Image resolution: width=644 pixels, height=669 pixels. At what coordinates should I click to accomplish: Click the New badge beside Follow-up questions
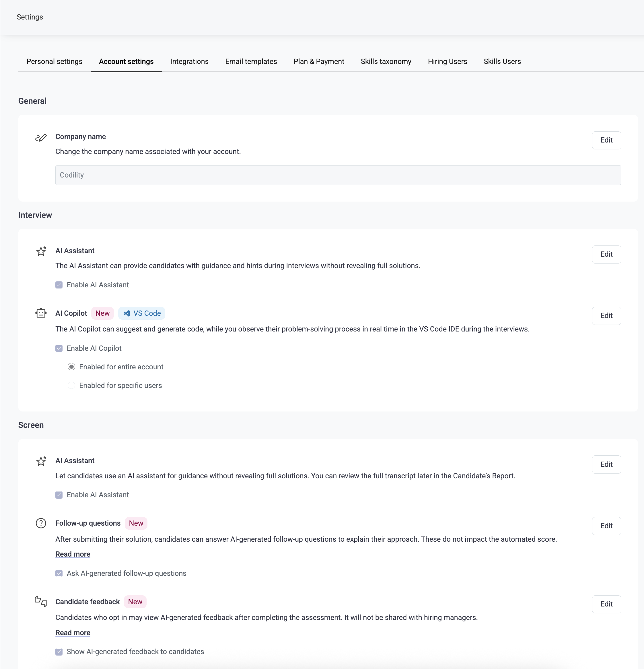(136, 523)
